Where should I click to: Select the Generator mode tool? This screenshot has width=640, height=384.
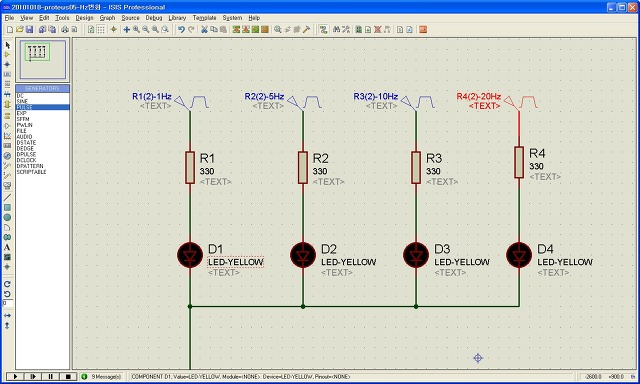7,155
